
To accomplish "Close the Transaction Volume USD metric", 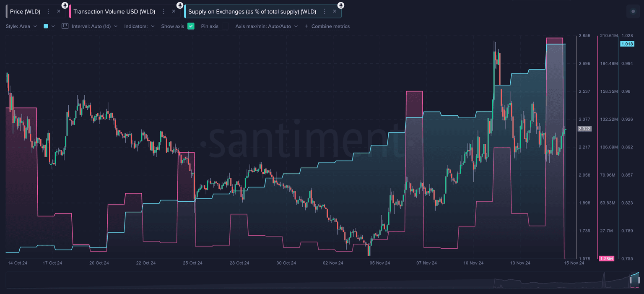I will pos(174,11).
